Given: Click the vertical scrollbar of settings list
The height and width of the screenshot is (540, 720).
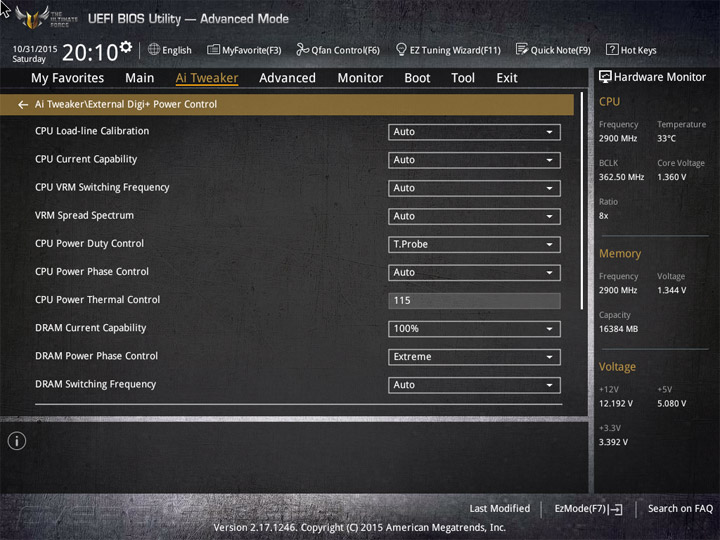Looking at the screenshot, I should pos(582,201).
